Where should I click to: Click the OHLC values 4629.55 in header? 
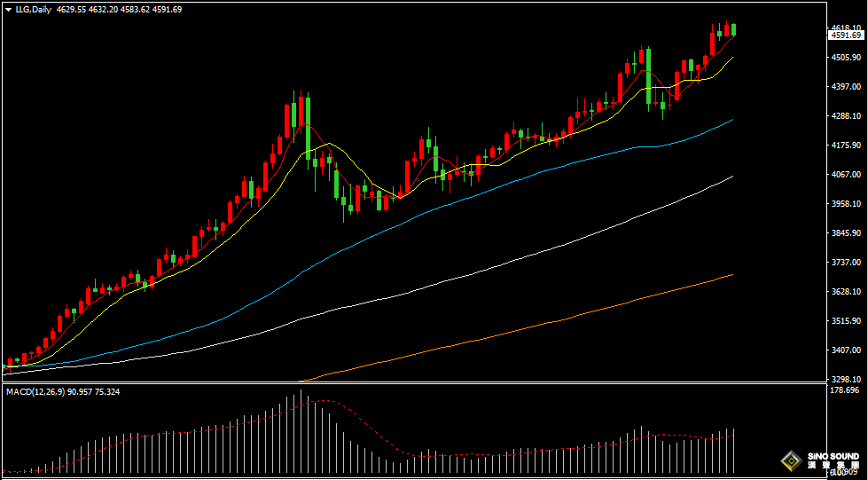pyautogui.click(x=71, y=9)
